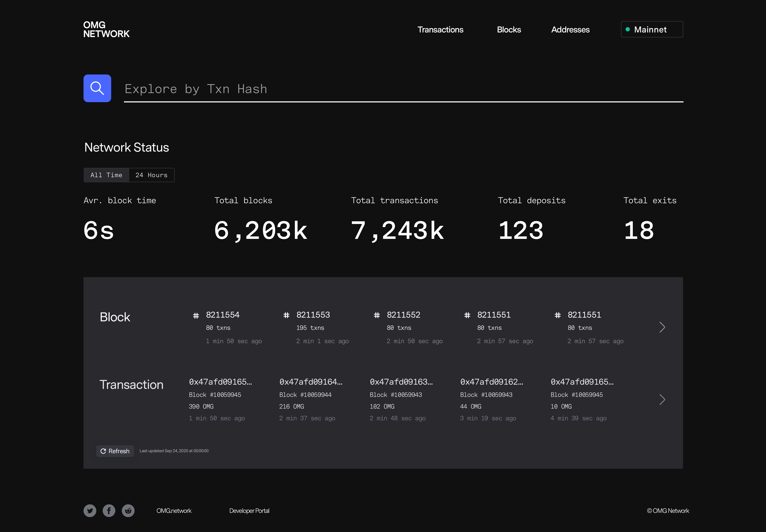Click the blue search magnifier icon
The width and height of the screenshot is (766, 532).
(x=97, y=88)
